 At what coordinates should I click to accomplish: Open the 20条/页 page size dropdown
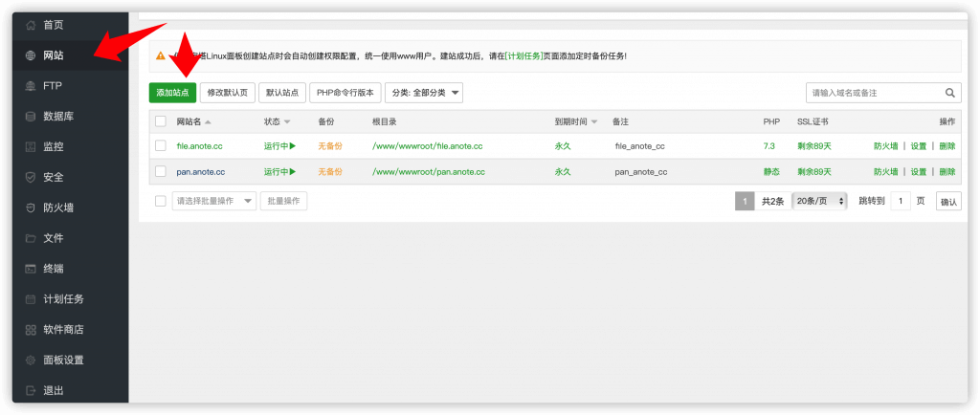pyautogui.click(x=819, y=201)
